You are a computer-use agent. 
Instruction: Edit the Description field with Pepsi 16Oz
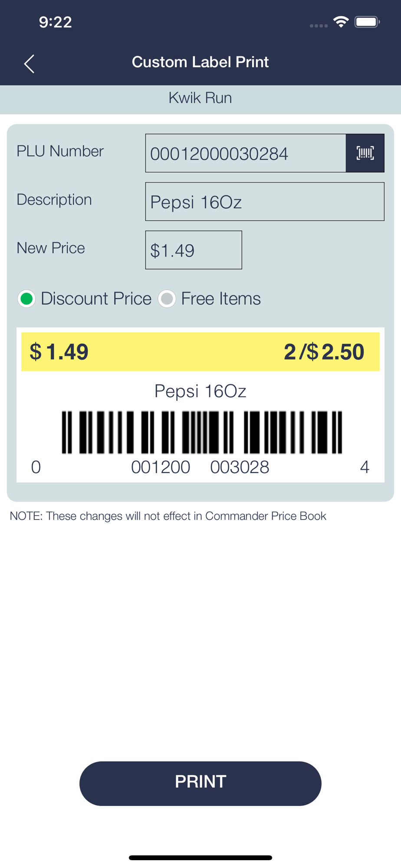pyautogui.click(x=265, y=202)
